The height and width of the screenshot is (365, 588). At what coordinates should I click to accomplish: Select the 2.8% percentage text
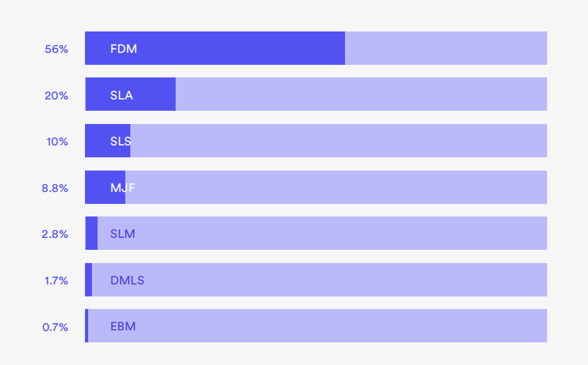click(55, 233)
